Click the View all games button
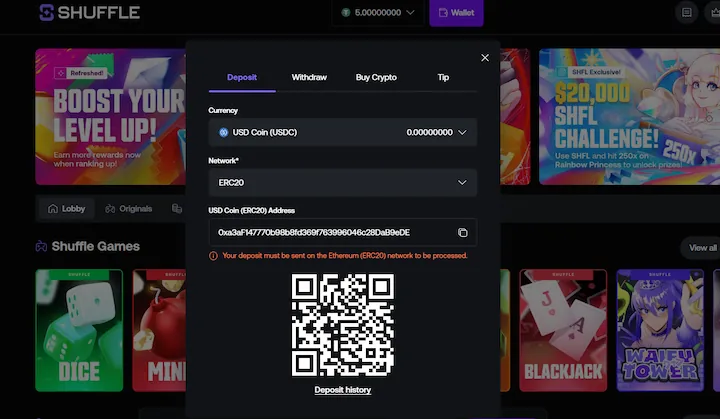The image size is (720, 419). pos(701,247)
